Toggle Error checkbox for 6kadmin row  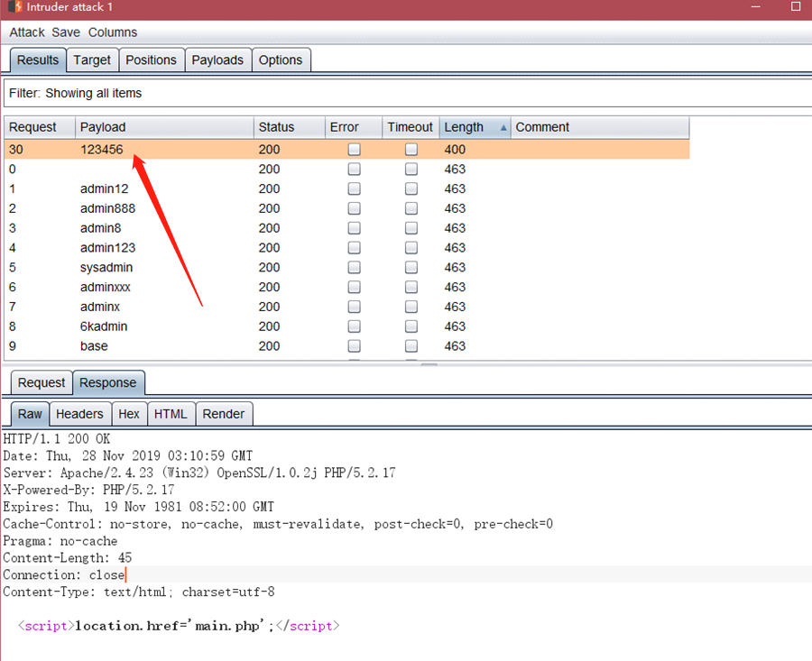point(355,326)
